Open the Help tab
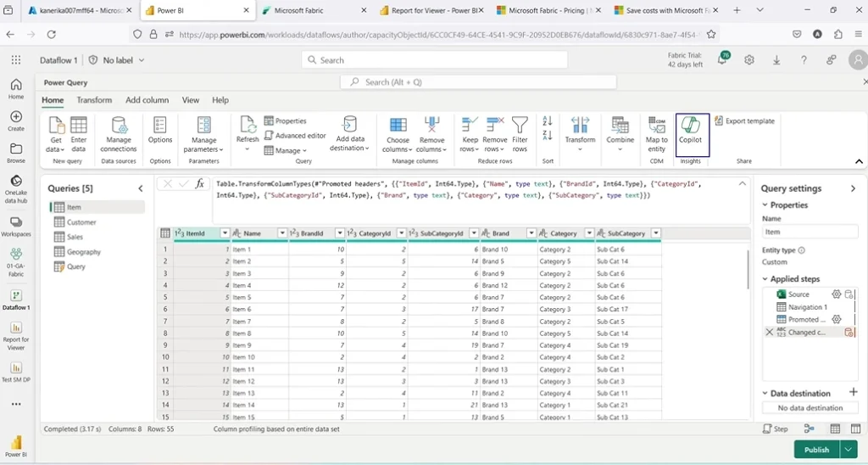This screenshot has height=465, width=868. pos(220,100)
